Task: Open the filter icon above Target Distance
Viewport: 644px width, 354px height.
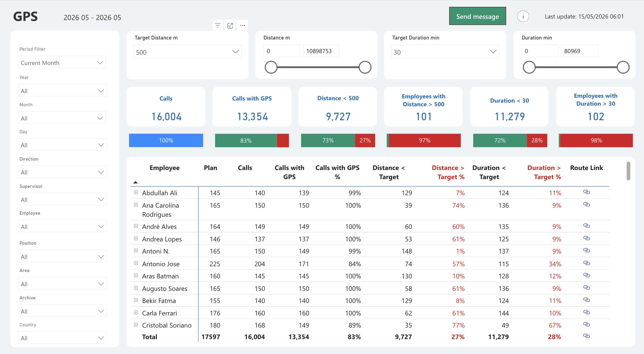Action: pyautogui.click(x=218, y=26)
